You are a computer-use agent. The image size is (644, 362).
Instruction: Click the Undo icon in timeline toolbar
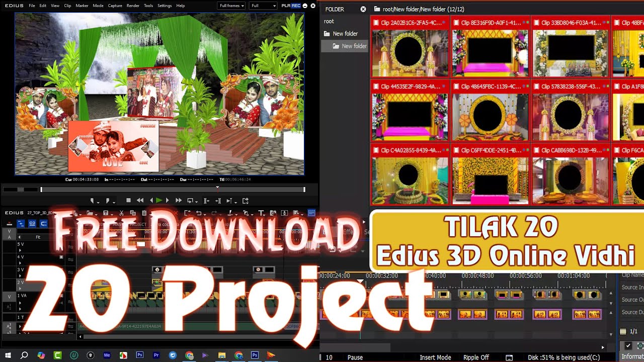[x=199, y=212]
